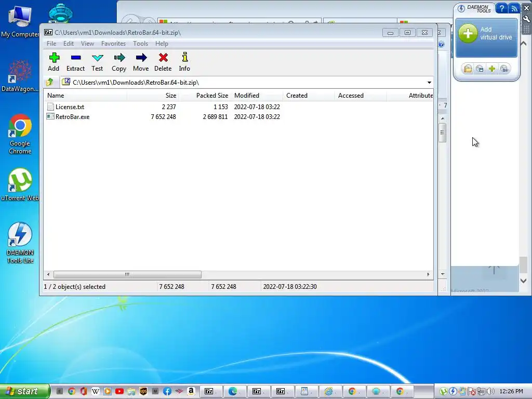Sort by Size column header
The width and height of the screenshot is (532, 399).
pyautogui.click(x=153, y=96)
